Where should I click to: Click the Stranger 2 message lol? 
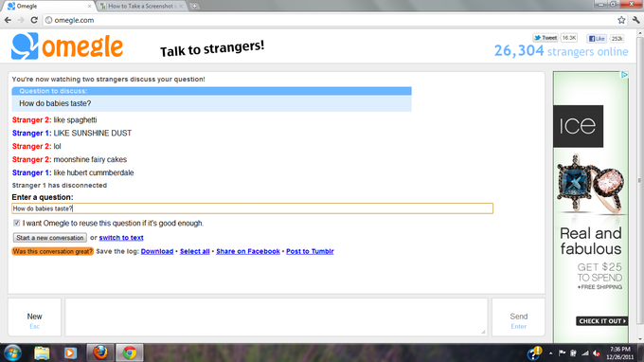tap(57, 146)
